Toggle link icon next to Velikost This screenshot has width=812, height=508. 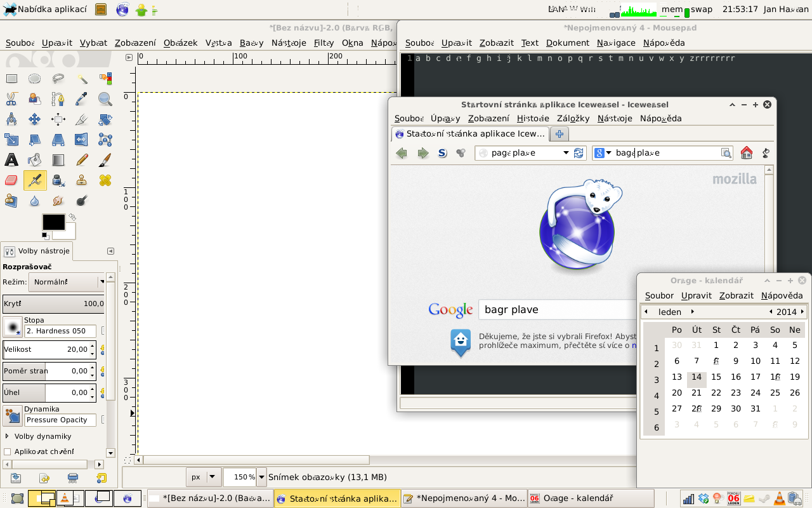point(103,349)
